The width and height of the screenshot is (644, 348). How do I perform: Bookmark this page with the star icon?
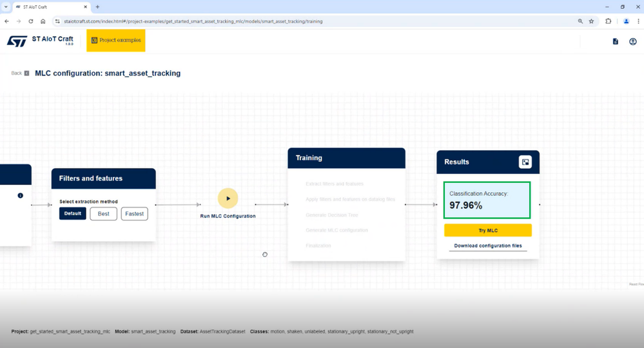591,21
